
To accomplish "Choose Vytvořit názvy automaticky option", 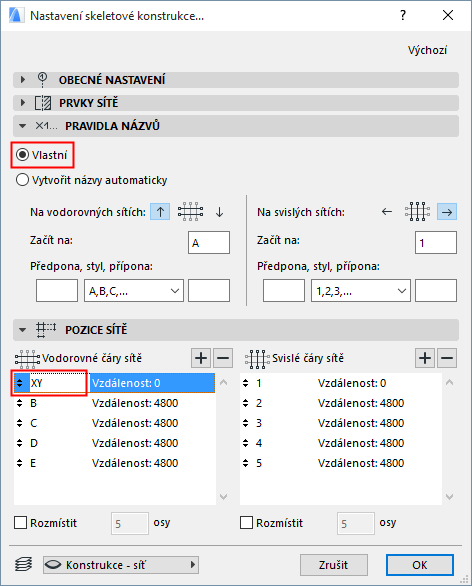I will (x=22, y=180).
